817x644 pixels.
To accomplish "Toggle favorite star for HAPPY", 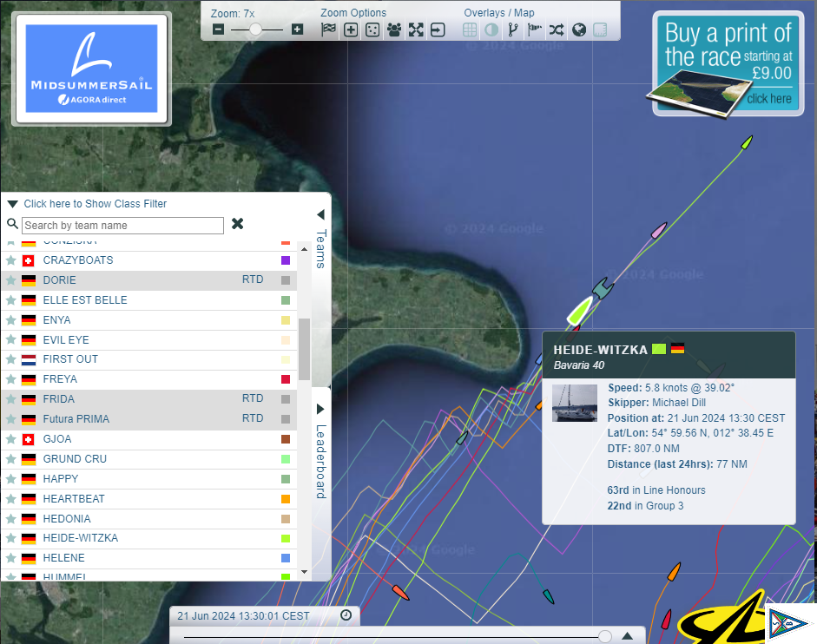I will 10,479.
